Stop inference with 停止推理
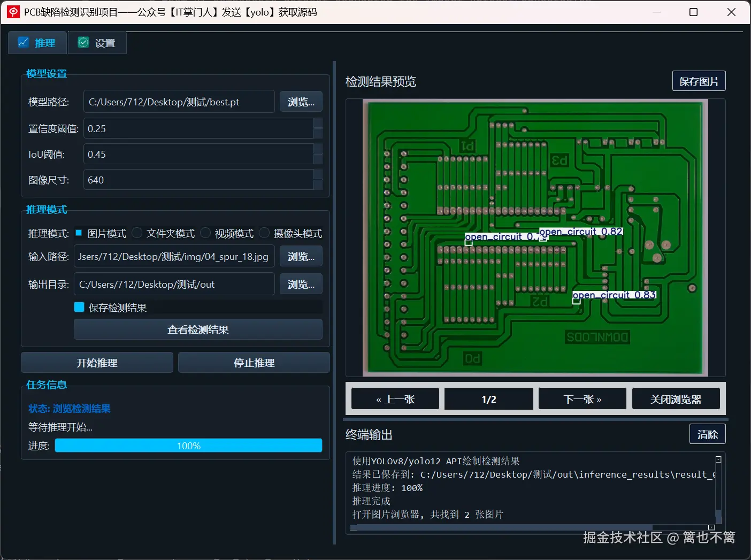The height and width of the screenshot is (560, 751). click(254, 363)
